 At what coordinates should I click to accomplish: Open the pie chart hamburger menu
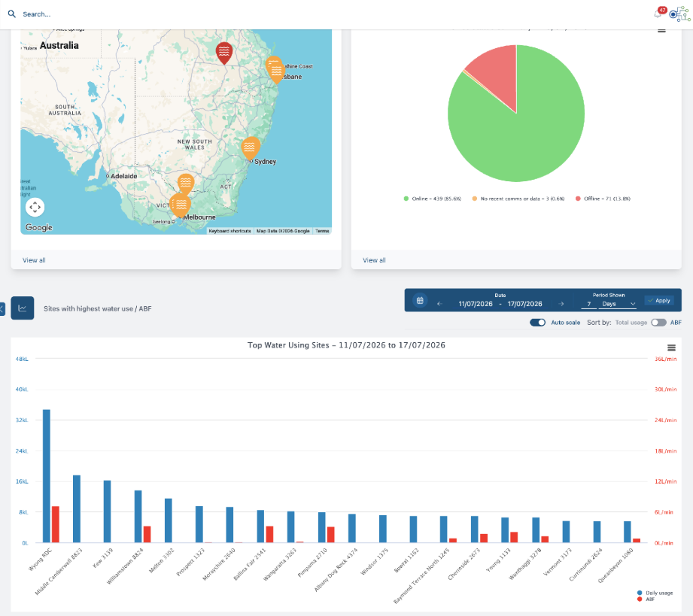point(661,31)
